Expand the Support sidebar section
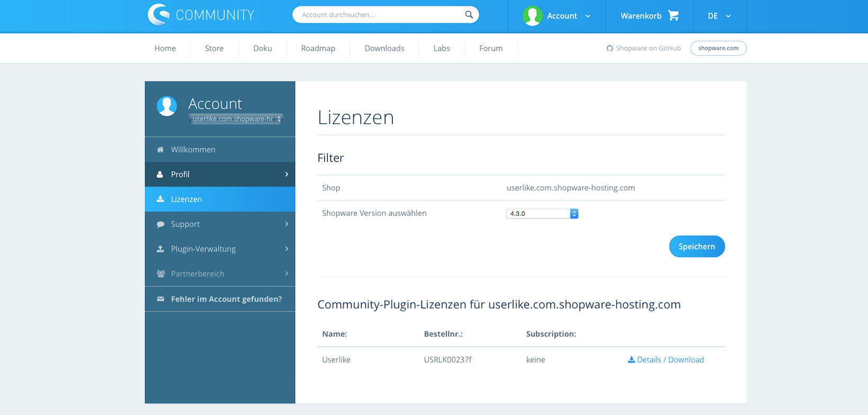This screenshot has height=415, width=868. tap(286, 224)
